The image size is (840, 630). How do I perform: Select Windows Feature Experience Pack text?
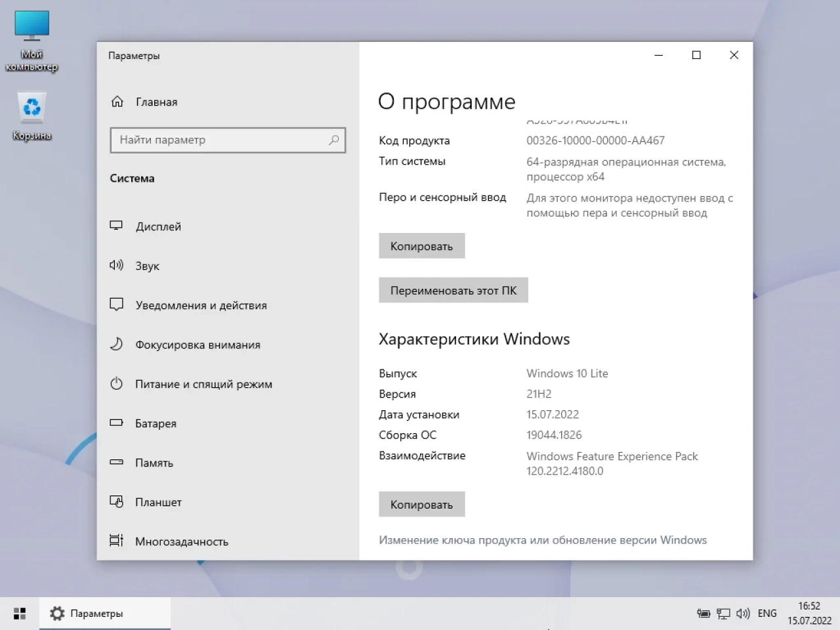coord(612,456)
